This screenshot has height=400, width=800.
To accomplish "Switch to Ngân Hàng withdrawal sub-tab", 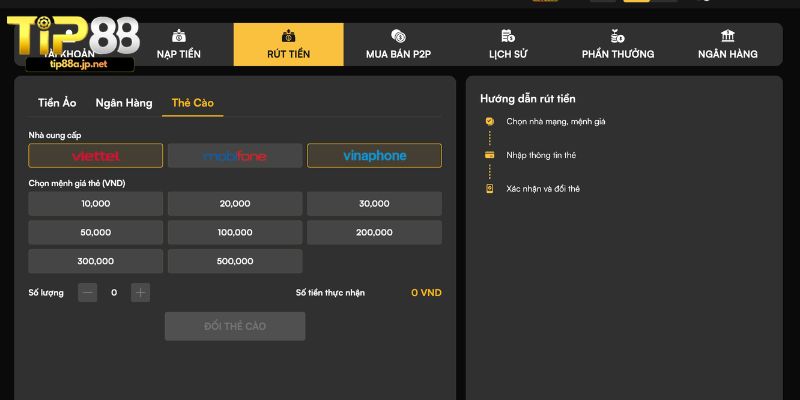I will tap(124, 103).
